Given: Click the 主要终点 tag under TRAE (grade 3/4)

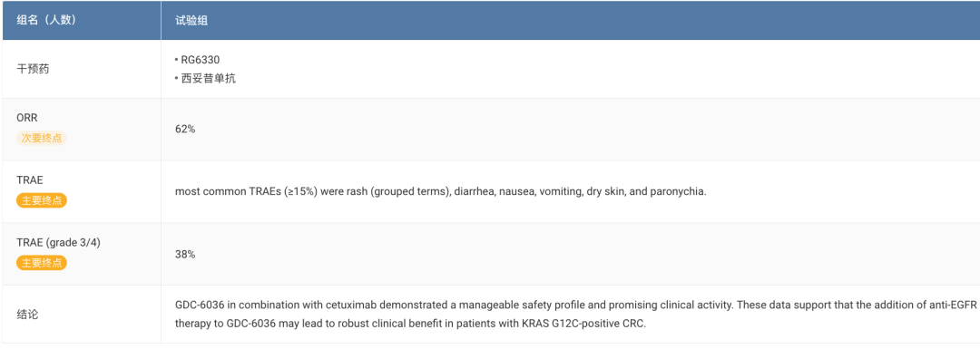Looking at the screenshot, I should [x=42, y=263].
